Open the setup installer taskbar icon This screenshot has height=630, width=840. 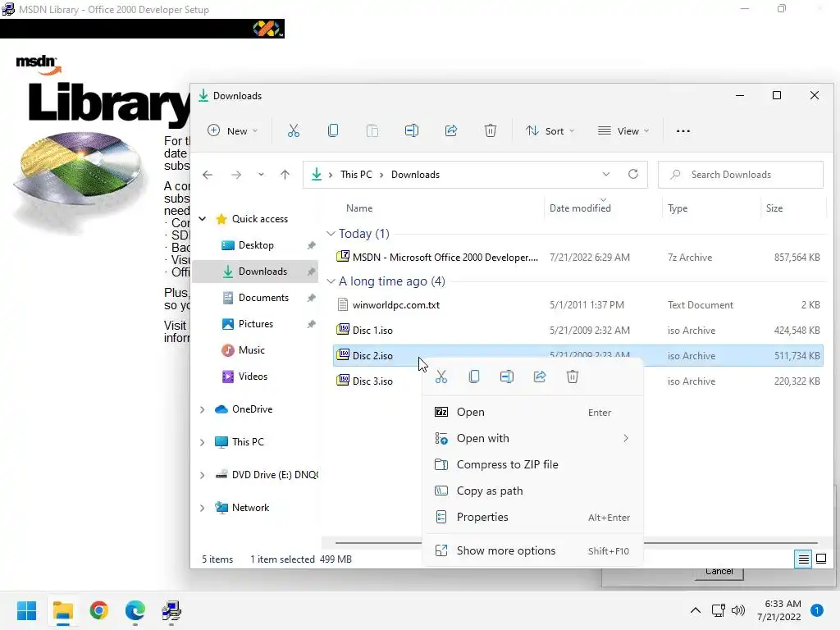click(171, 610)
